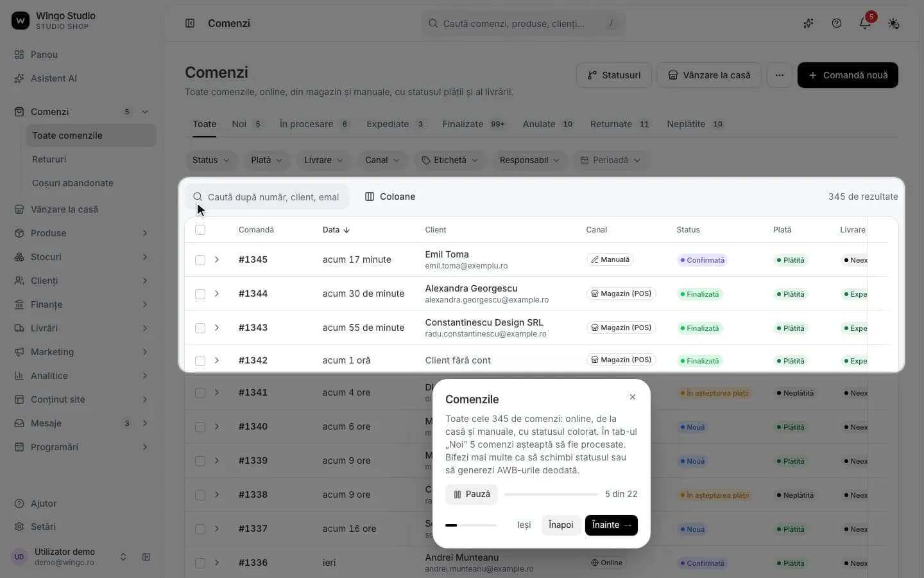924x578 pixels.
Task: Open the Coloane columns selector
Action: click(390, 197)
